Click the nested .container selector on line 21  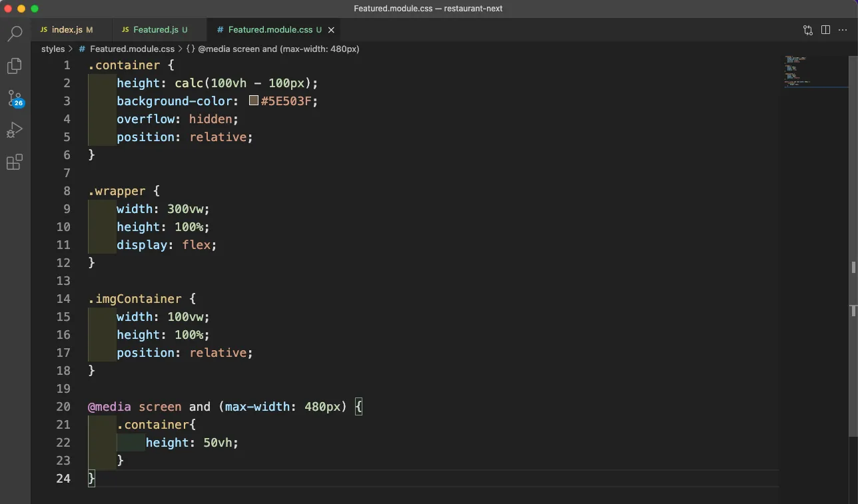point(153,425)
